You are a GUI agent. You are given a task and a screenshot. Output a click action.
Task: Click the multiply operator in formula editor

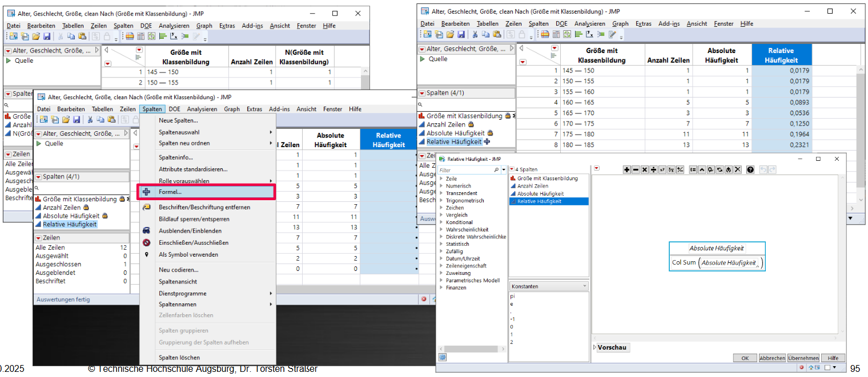tap(644, 169)
